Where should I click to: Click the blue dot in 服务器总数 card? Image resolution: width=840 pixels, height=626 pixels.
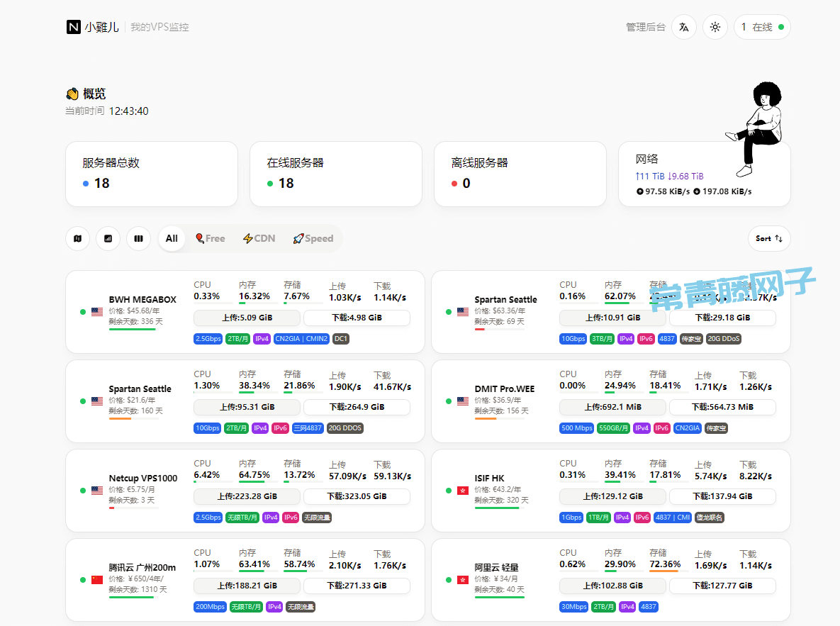[86, 184]
